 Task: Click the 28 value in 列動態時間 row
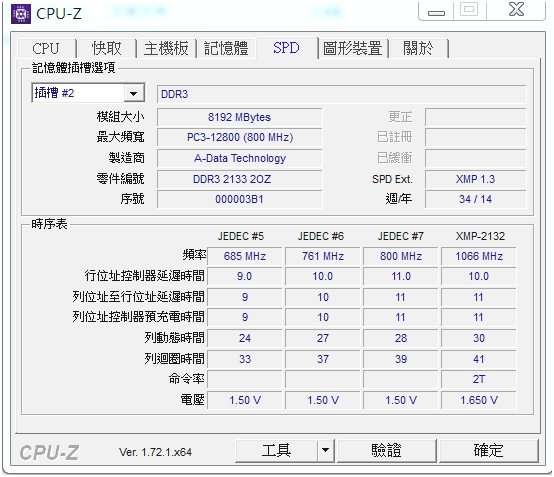coord(401,338)
